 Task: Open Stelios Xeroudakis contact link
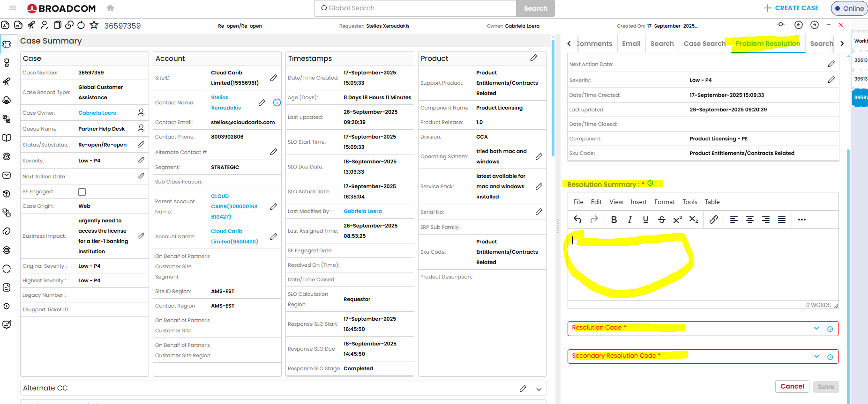click(x=226, y=103)
